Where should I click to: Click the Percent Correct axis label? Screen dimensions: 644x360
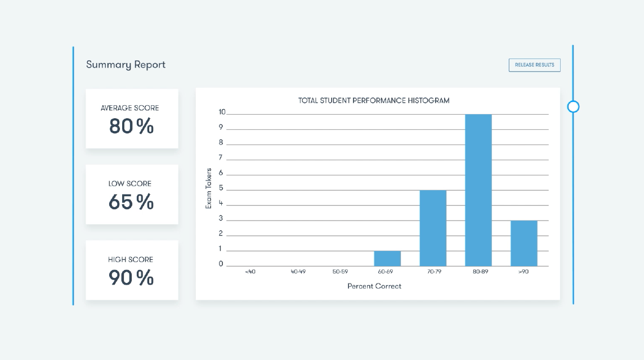click(374, 286)
